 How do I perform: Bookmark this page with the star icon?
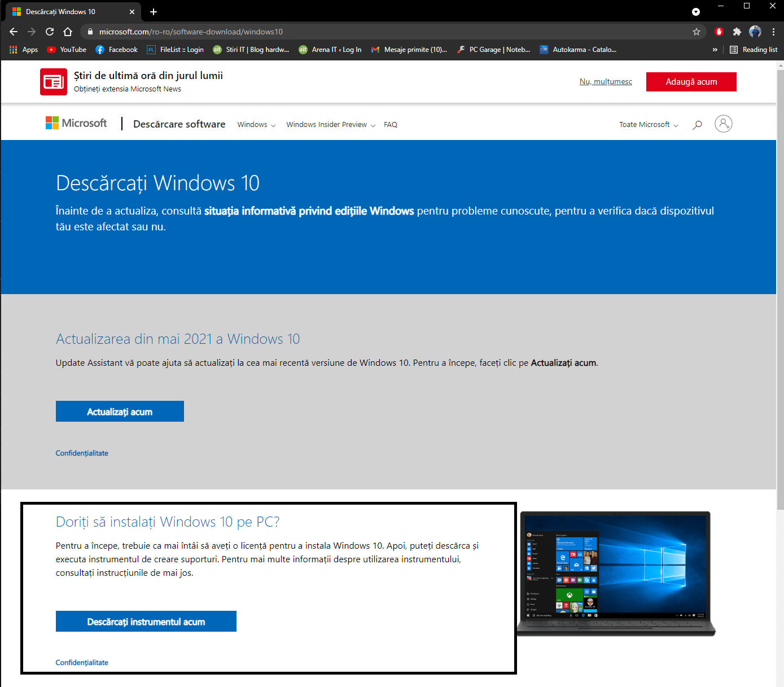click(x=697, y=32)
